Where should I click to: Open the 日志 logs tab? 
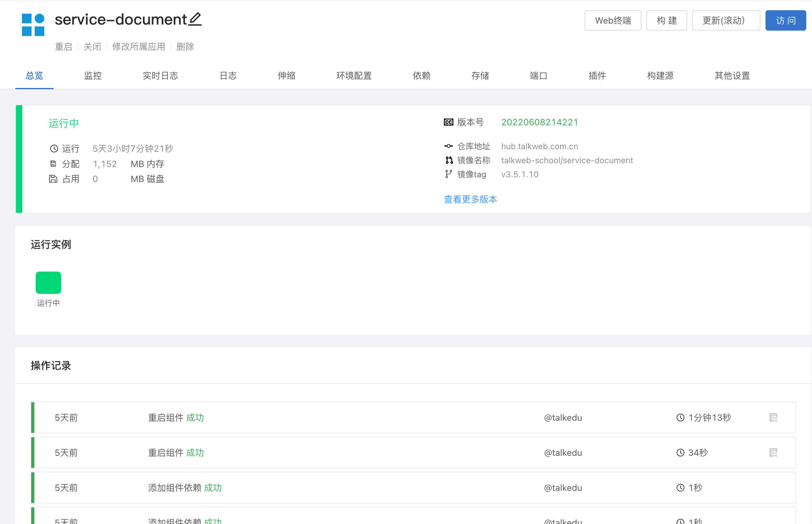228,76
